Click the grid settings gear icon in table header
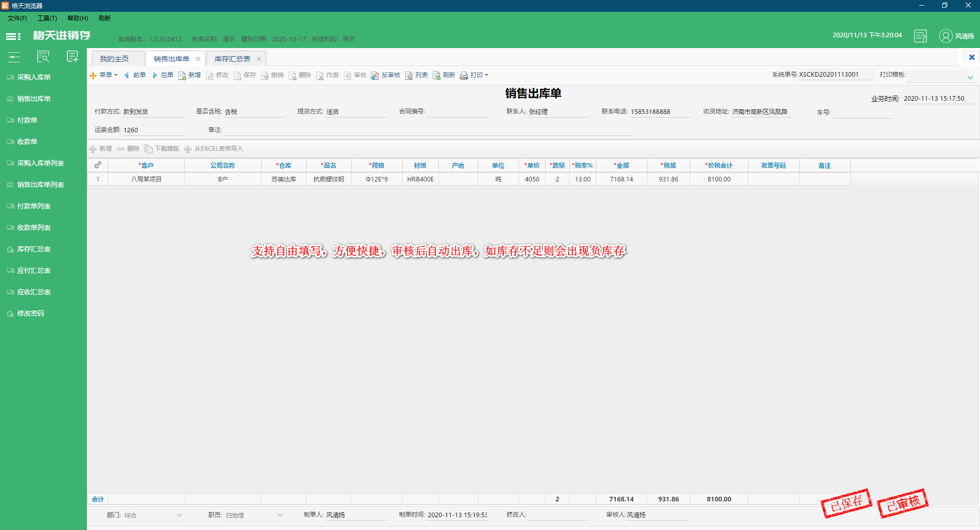 98,165
